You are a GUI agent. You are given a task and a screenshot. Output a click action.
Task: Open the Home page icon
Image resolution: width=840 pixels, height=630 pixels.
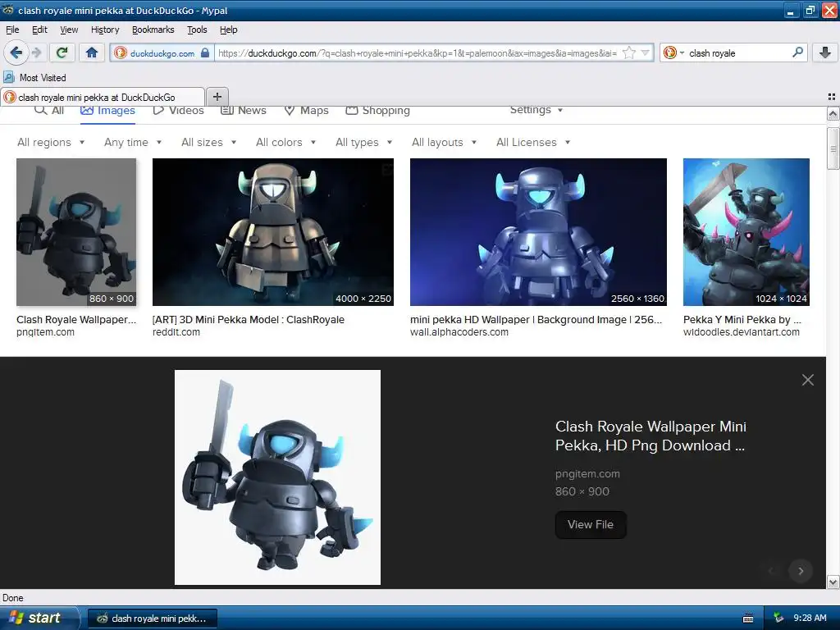(92, 52)
